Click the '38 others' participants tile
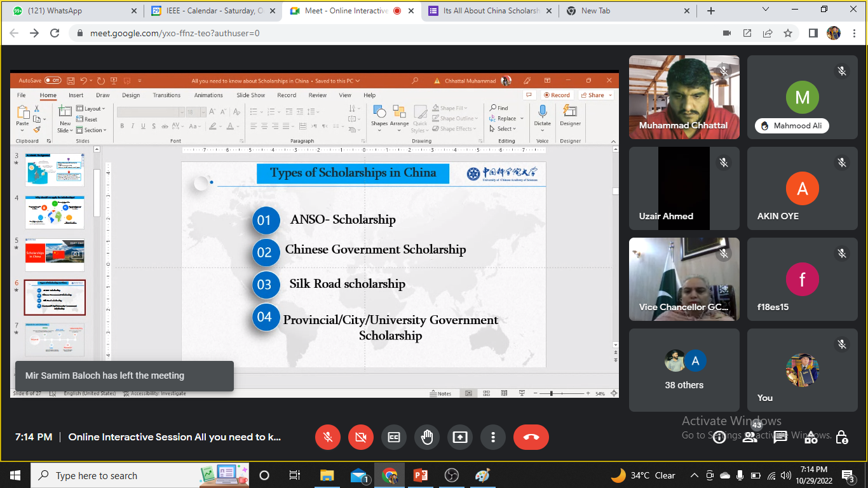The height and width of the screenshot is (488, 868). [x=684, y=370]
